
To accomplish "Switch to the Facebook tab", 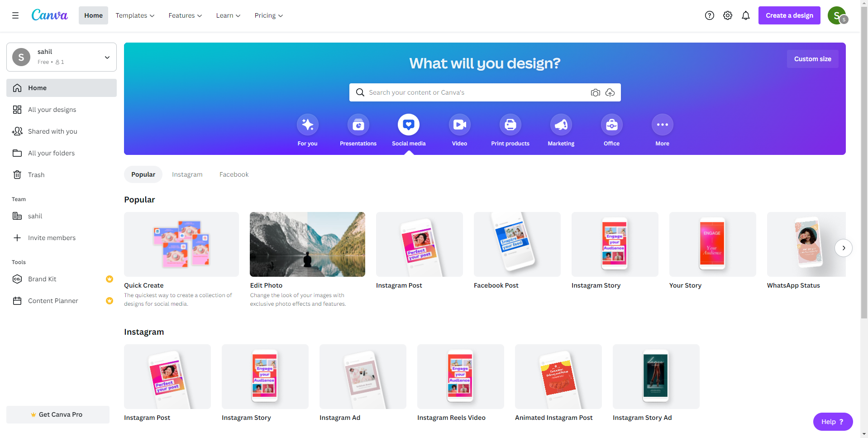I will pyautogui.click(x=234, y=174).
